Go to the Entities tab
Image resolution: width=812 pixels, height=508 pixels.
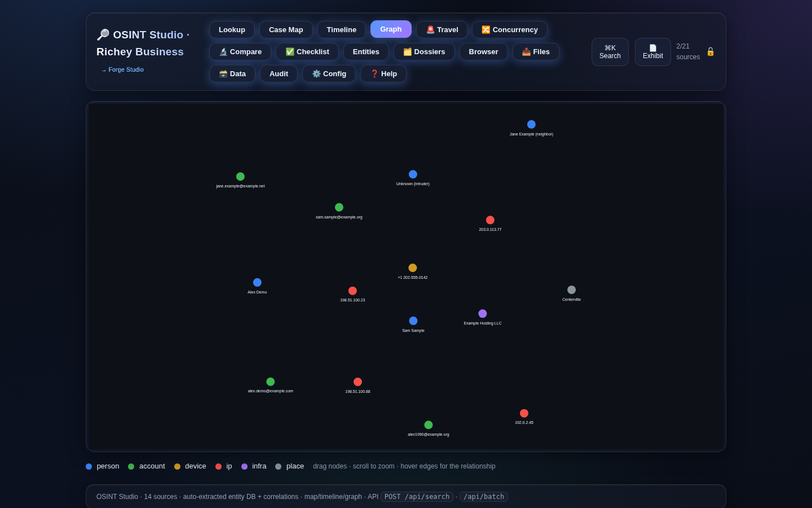(x=366, y=52)
